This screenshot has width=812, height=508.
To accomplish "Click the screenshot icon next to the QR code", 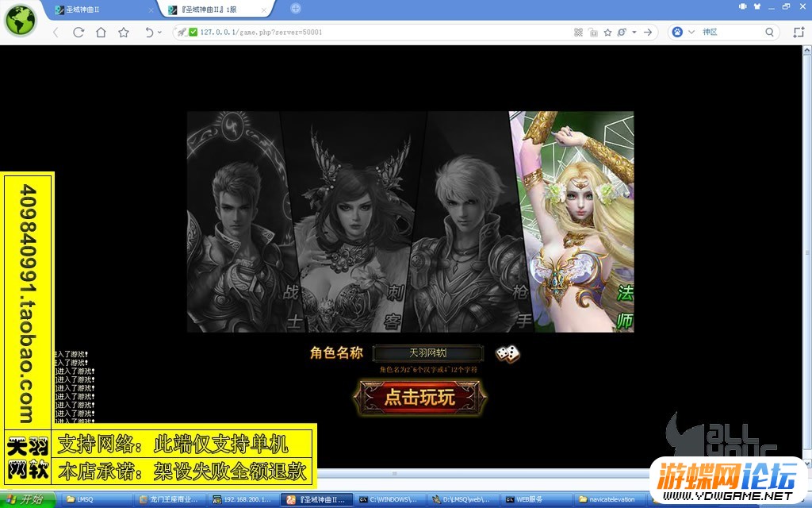I will (593, 32).
